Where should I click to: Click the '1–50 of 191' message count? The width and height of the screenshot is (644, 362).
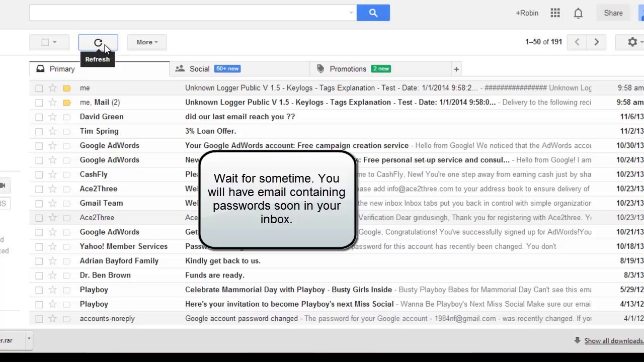coord(543,42)
